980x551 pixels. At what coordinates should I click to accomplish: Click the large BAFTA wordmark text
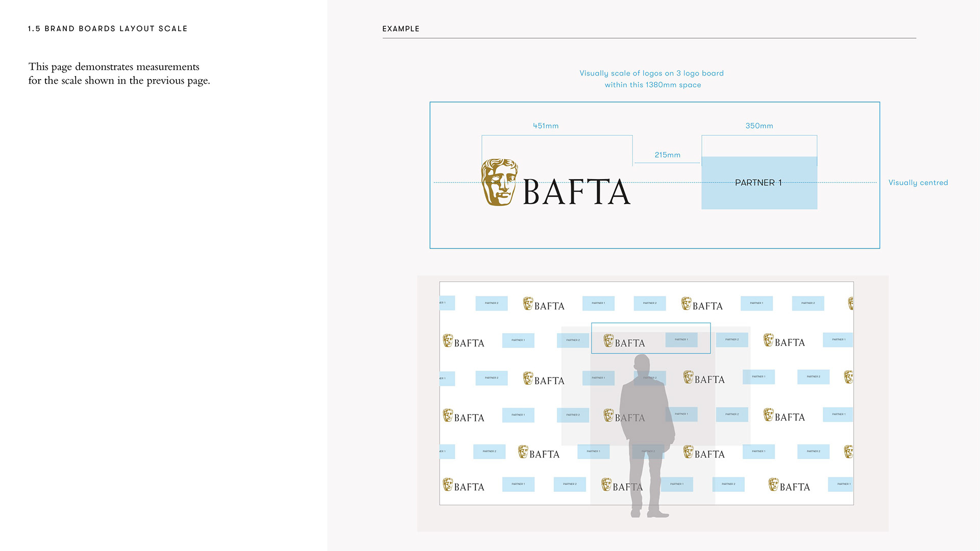point(576,192)
